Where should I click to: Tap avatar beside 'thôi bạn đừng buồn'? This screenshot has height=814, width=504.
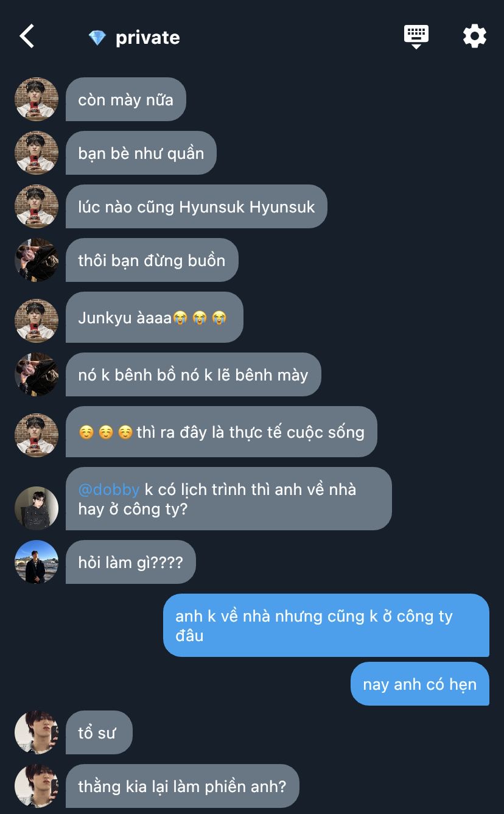[x=37, y=260]
